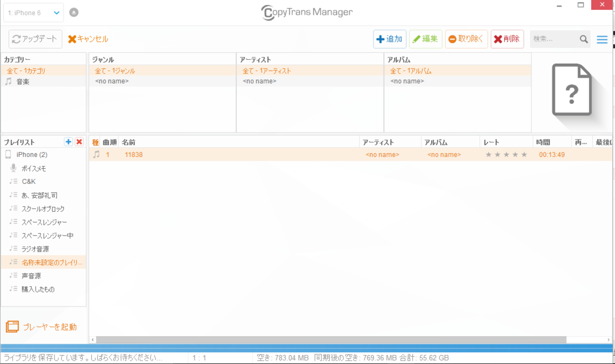Click the 追加 add button
This screenshot has width=615, height=364.
pyautogui.click(x=389, y=39)
